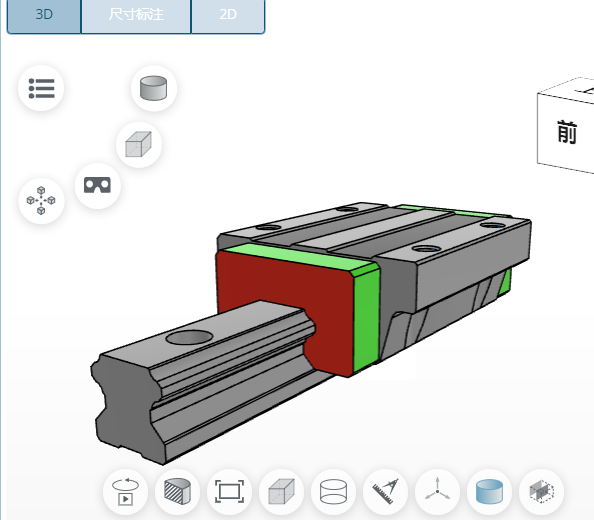Click the 前 face of the view cube
This screenshot has height=520, width=594.
tap(566, 133)
